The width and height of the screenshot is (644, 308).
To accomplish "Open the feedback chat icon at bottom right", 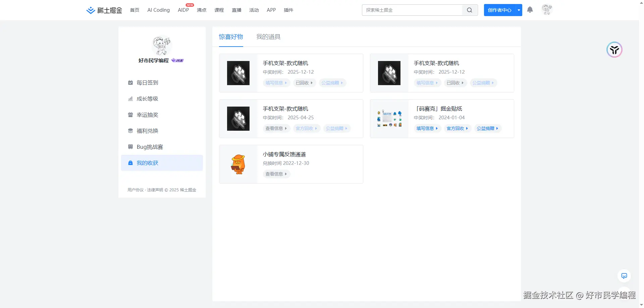I will tap(624, 275).
